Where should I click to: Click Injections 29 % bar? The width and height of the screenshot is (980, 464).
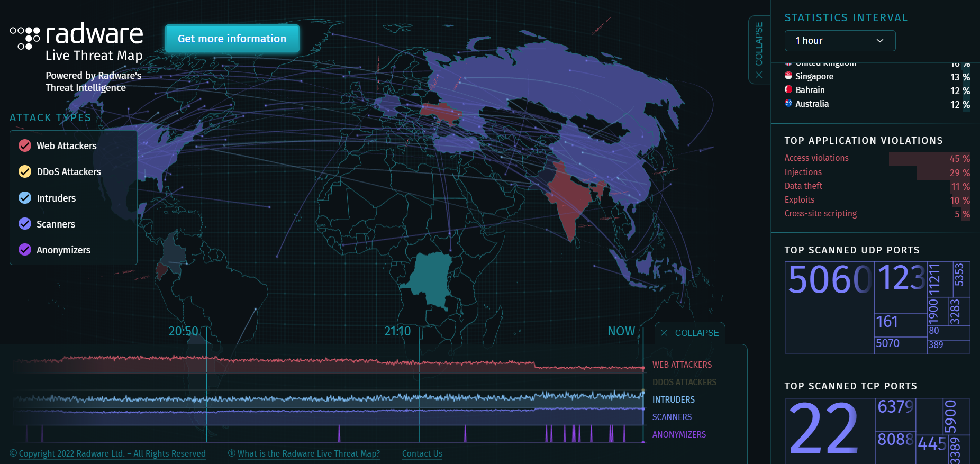[x=943, y=172]
